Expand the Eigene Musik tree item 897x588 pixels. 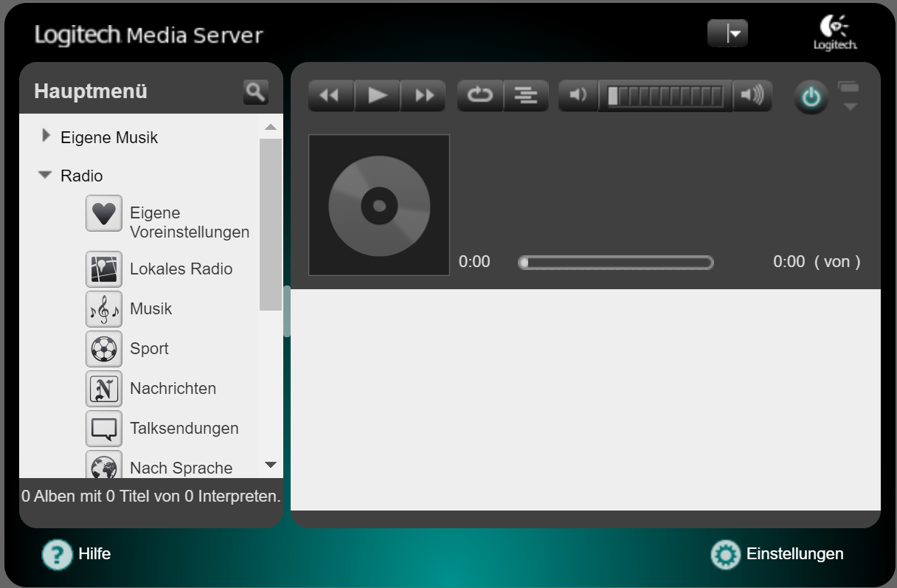click(46, 136)
